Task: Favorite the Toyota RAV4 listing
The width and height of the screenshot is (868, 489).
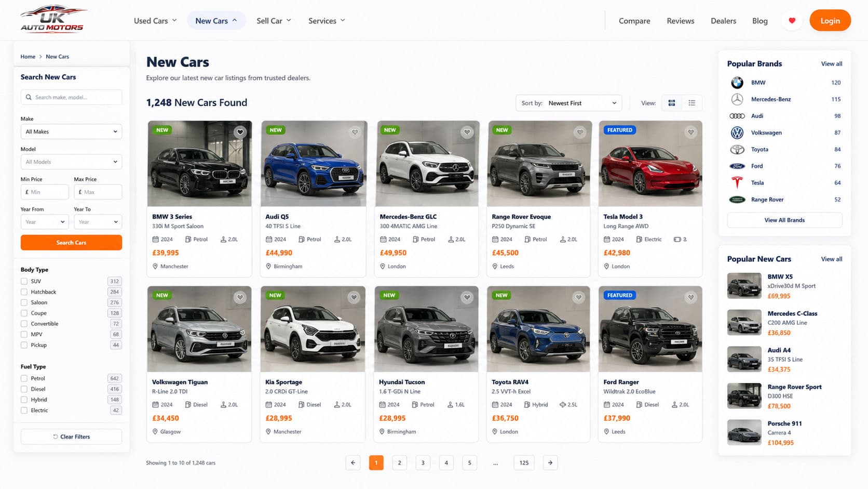Action: tap(579, 297)
